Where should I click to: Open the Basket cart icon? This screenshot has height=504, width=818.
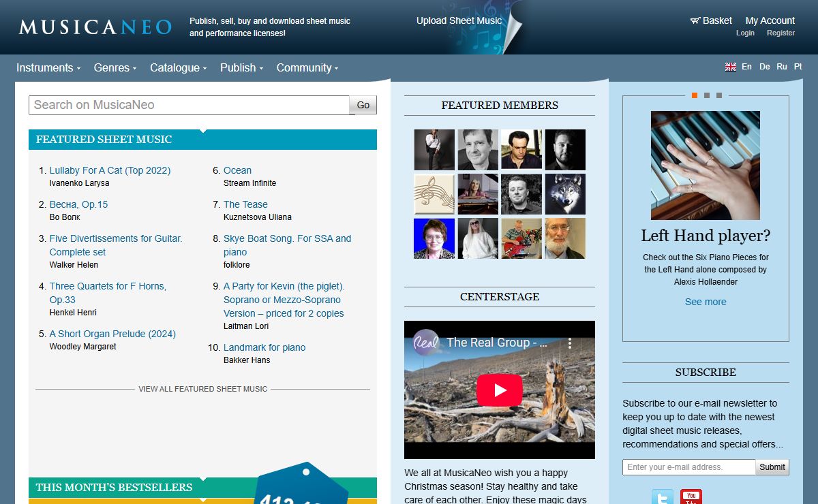point(695,21)
